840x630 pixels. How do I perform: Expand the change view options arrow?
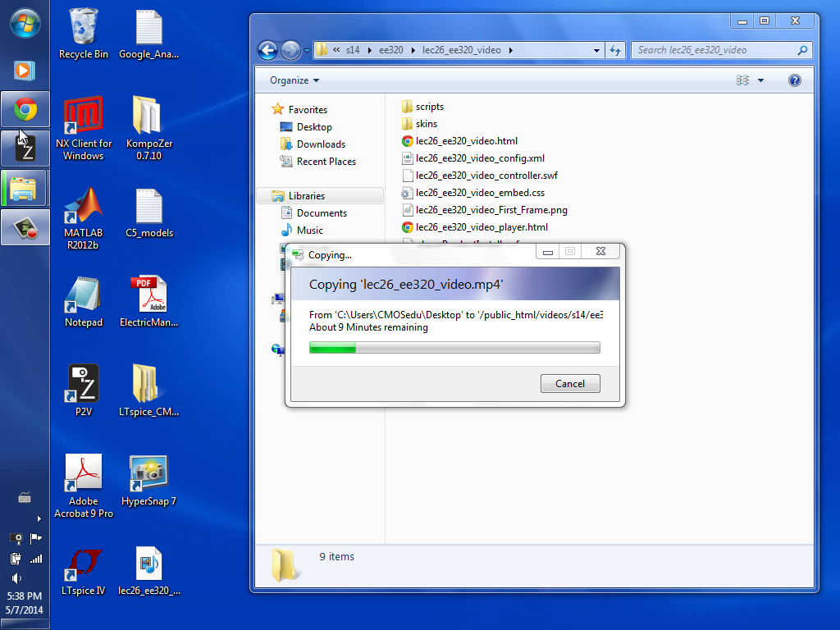pos(760,80)
